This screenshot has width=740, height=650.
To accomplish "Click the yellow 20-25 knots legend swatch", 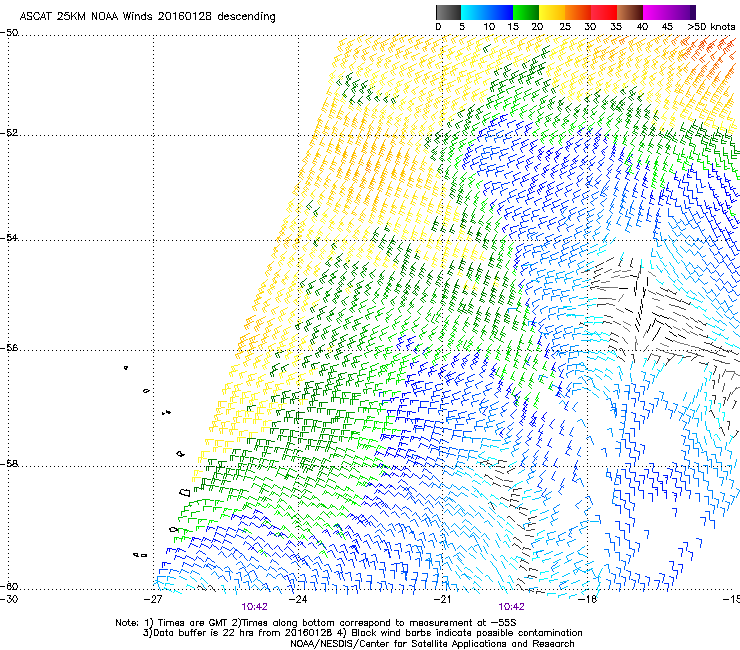I will click(552, 12).
